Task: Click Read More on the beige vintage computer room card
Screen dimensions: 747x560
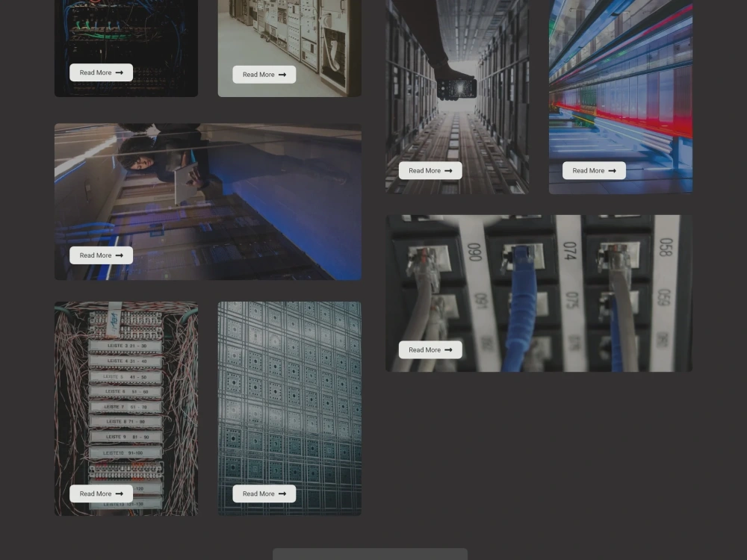Action: [x=264, y=74]
